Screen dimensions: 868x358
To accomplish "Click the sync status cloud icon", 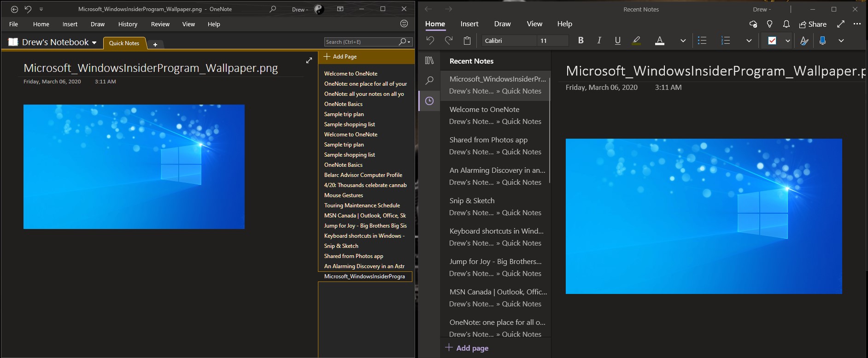I will tap(753, 24).
